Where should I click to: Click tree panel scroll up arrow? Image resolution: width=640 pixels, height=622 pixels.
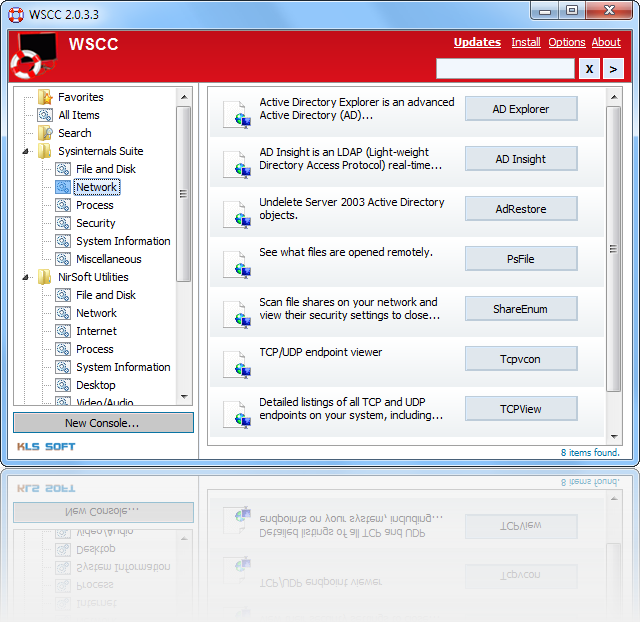(x=184, y=97)
